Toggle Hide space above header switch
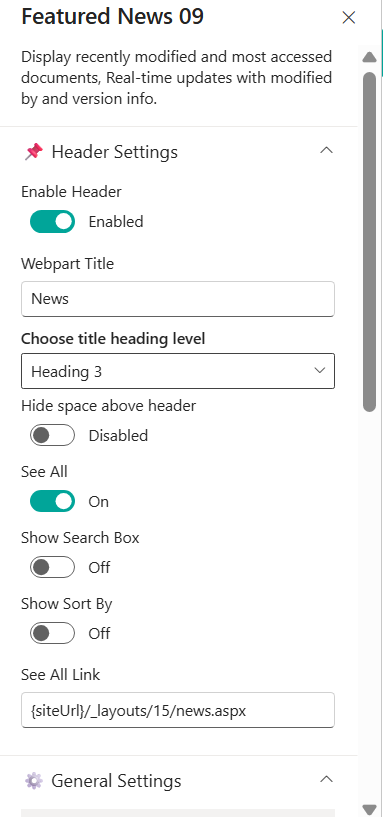 [52, 435]
